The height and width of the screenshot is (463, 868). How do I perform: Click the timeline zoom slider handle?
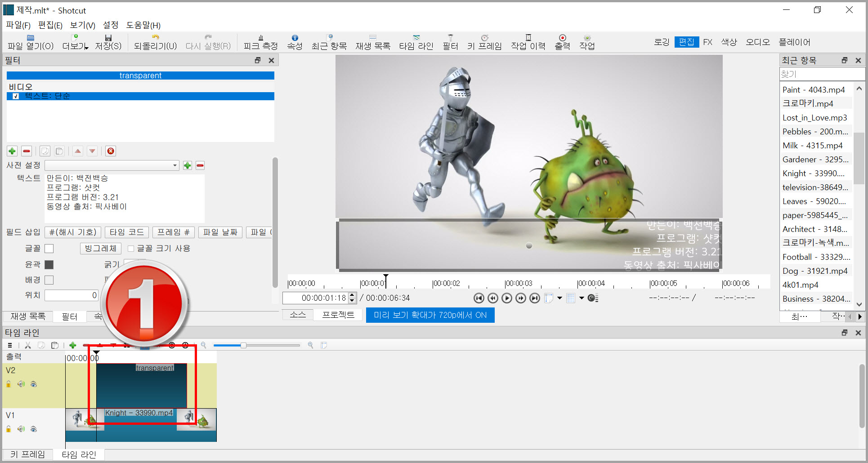click(243, 345)
